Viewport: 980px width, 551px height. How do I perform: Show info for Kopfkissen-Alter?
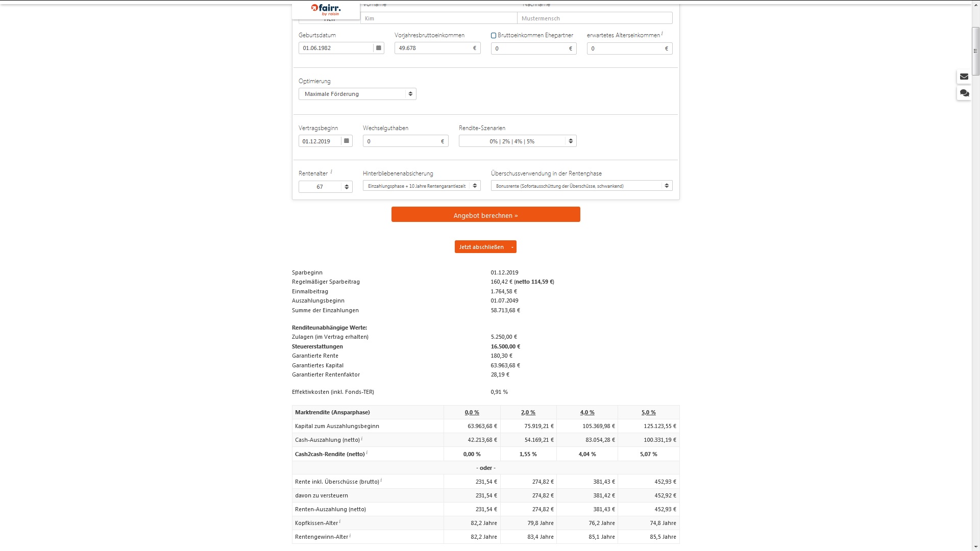click(x=340, y=521)
